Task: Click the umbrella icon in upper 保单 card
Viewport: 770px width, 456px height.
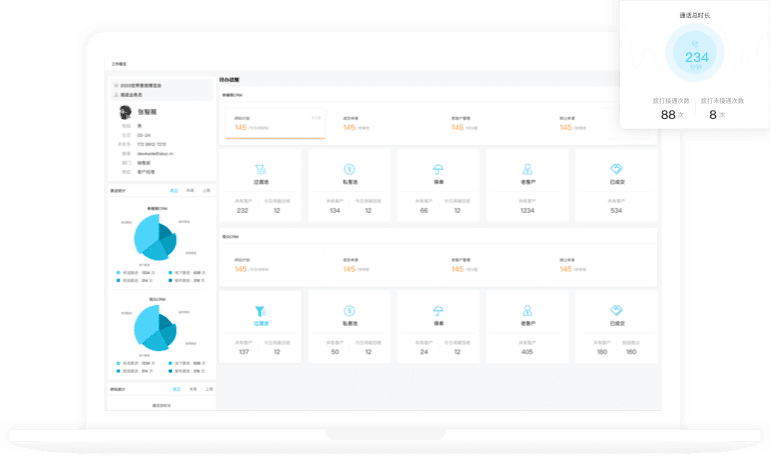Action: (x=438, y=170)
